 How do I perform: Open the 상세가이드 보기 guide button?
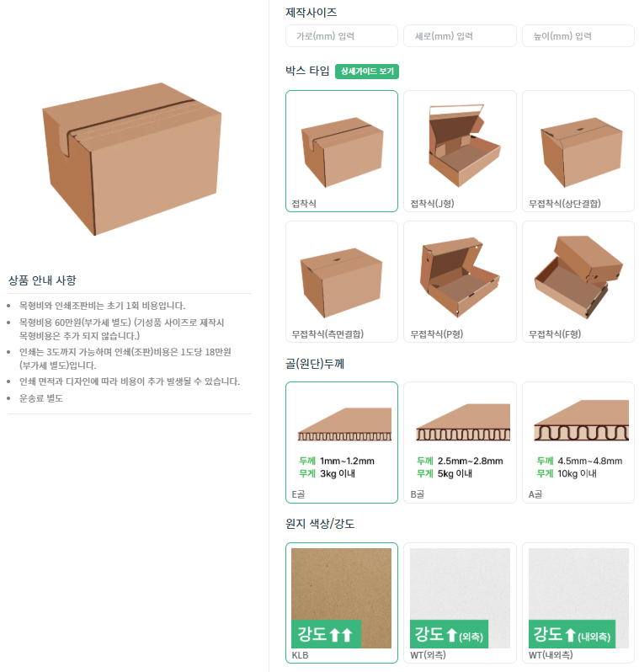(x=367, y=72)
